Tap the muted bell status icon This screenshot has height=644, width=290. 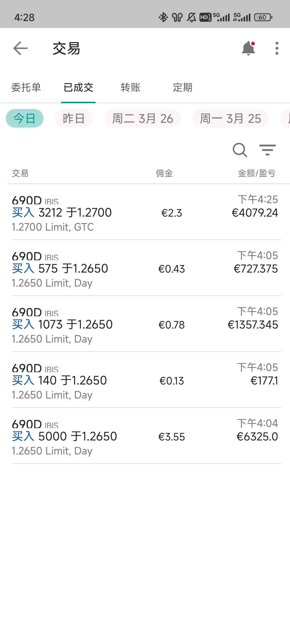pos(192,17)
